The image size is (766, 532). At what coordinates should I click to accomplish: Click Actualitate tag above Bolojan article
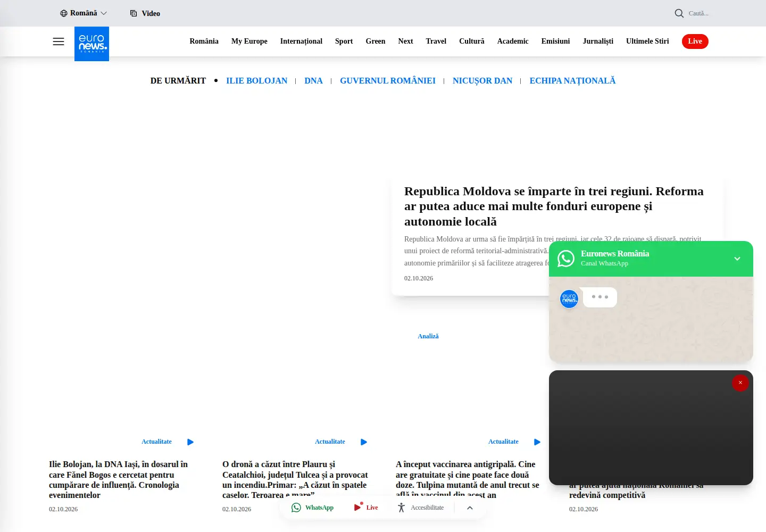[x=156, y=442]
